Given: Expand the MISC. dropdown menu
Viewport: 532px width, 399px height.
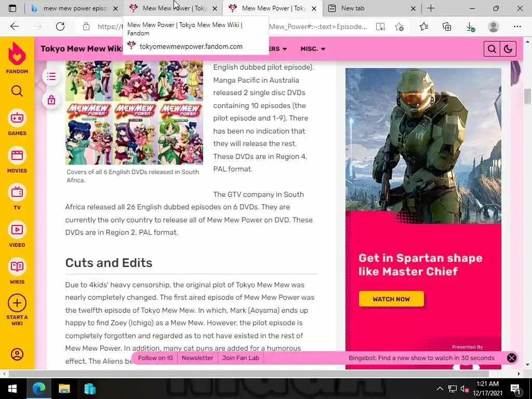Looking at the screenshot, I should 313,49.
